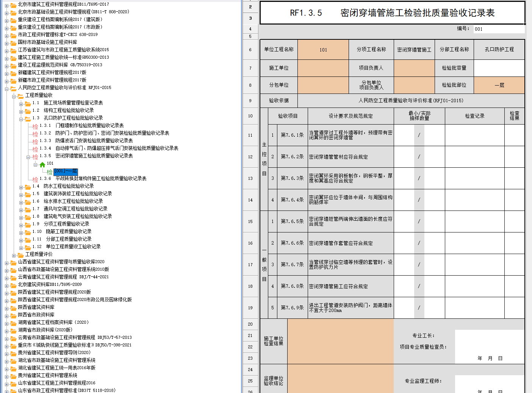Click the folder icon of 1.4 防水工程检验批验收记录
This screenshot has width=532, height=393.
point(28,187)
